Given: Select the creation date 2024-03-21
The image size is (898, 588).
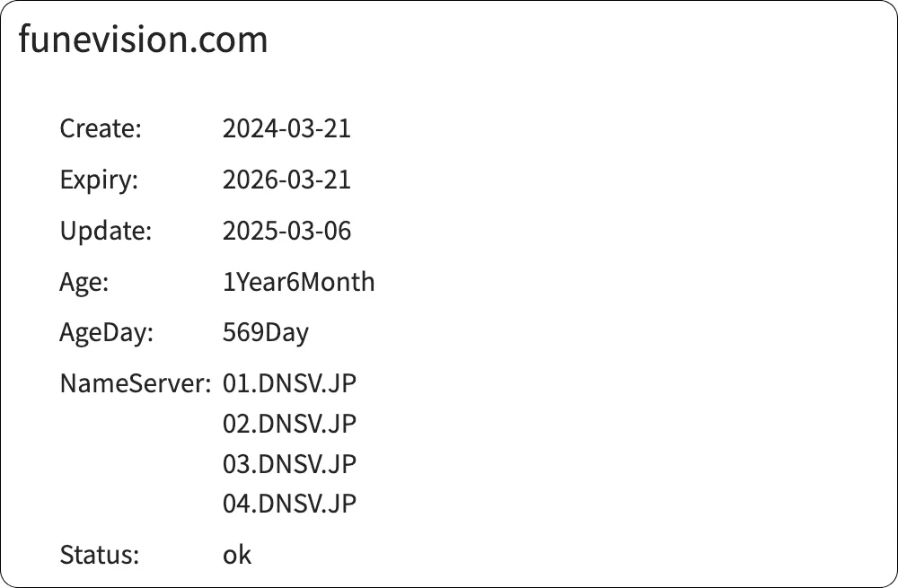Looking at the screenshot, I should (x=286, y=129).
